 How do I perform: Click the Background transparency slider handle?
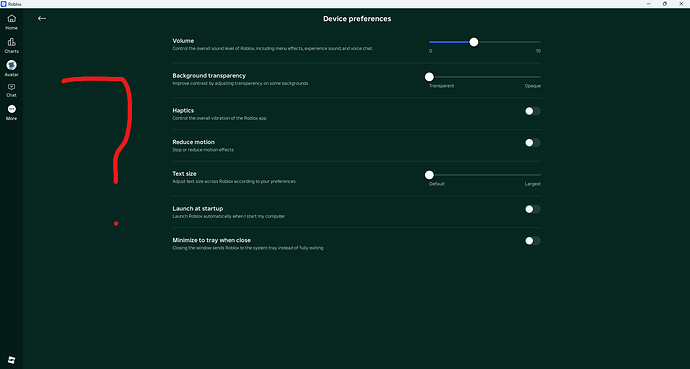(429, 77)
